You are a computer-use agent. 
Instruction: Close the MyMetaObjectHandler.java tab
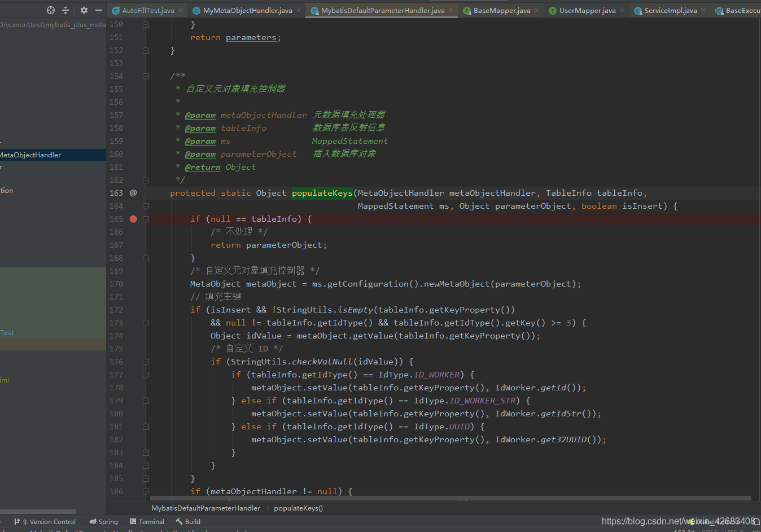click(x=299, y=10)
